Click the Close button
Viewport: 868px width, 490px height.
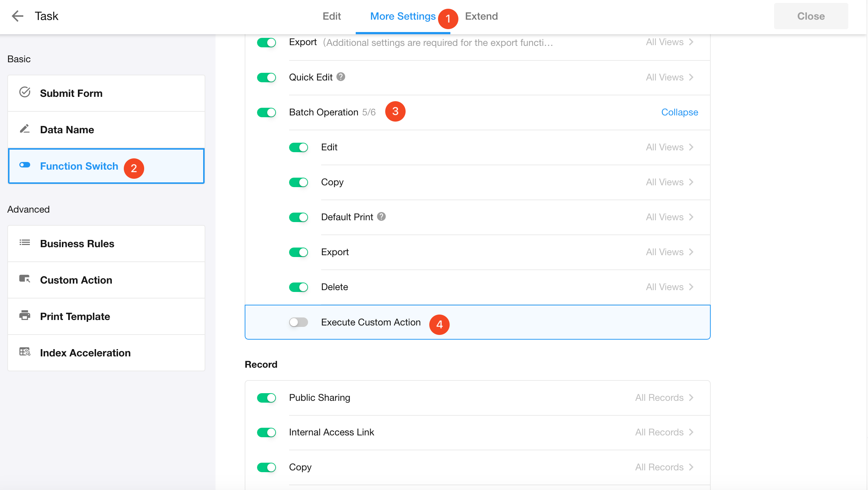(811, 16)
